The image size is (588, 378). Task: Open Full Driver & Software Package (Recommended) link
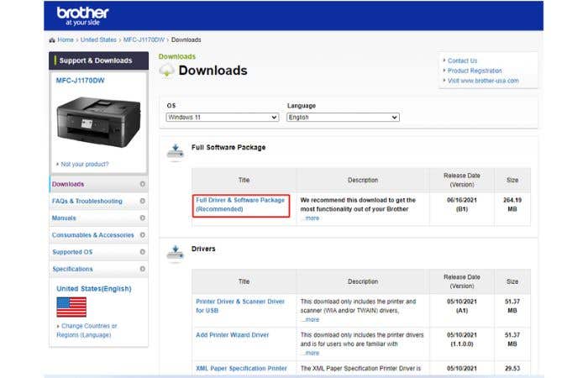(240, 205)
